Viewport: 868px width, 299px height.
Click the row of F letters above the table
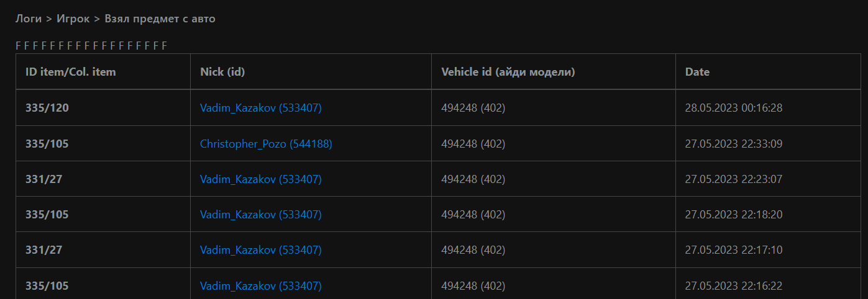[91, 45]
